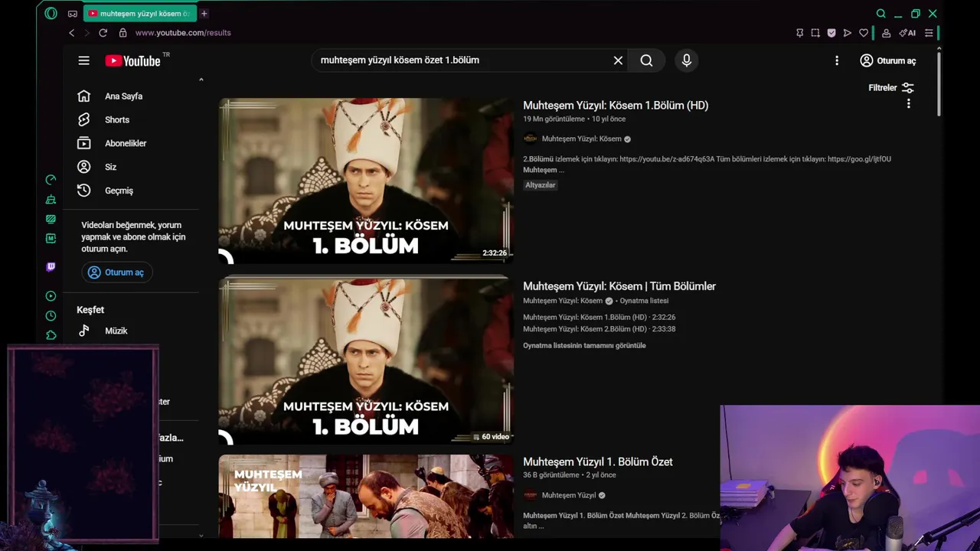This screenshot has width=980, height=551.
Task: Open the Kösem 1.Bölüm (HD) video thumbnail
Action: (366, 181)
